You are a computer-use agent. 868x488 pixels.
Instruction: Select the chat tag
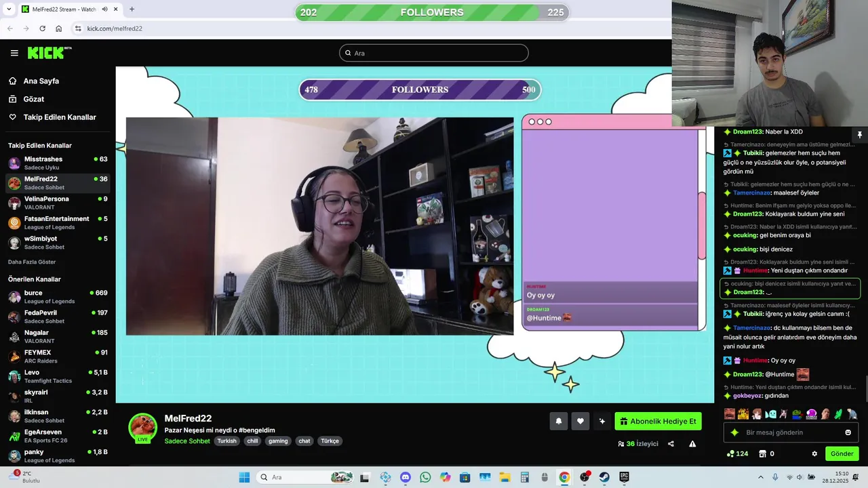click(304, 441)
